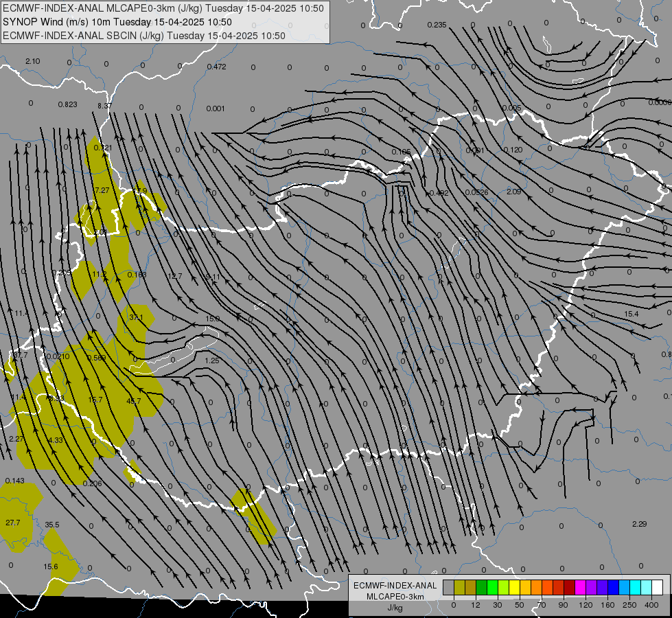The image size is (672, 618).
Task: Click the map value 0.492
Action: tap(439, 193)
